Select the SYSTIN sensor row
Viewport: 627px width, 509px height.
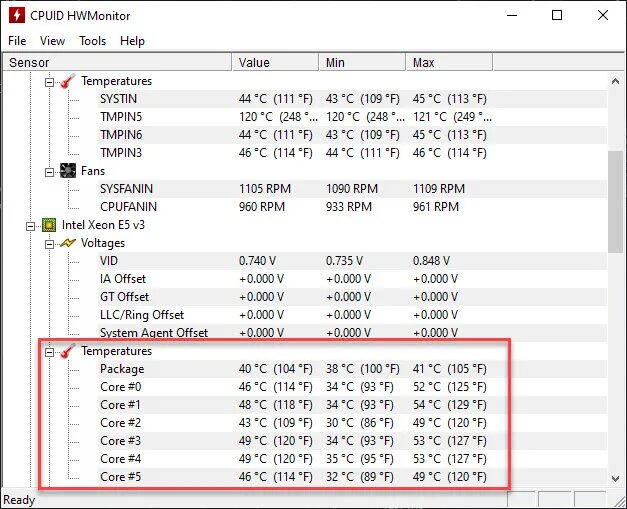click(x=352, y=99)
